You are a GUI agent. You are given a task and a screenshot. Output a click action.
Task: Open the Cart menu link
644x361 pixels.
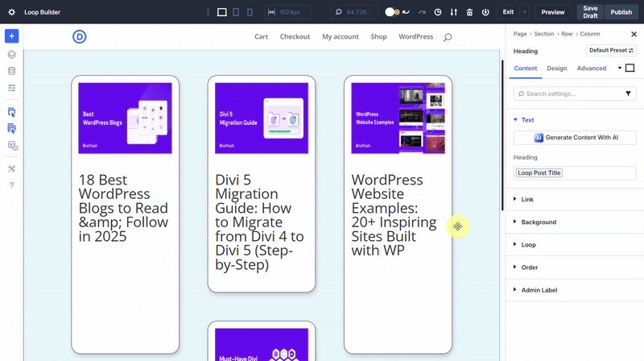click(x=261, y=36)
